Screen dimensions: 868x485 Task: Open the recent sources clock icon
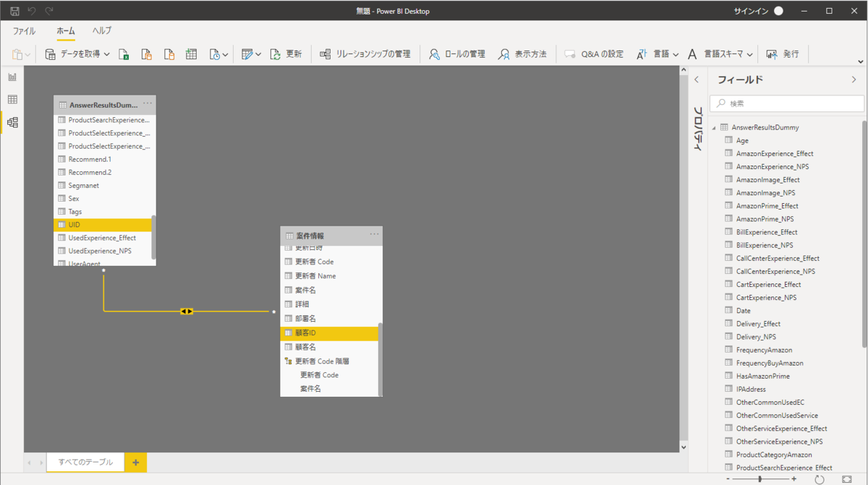tap(218, 54)
